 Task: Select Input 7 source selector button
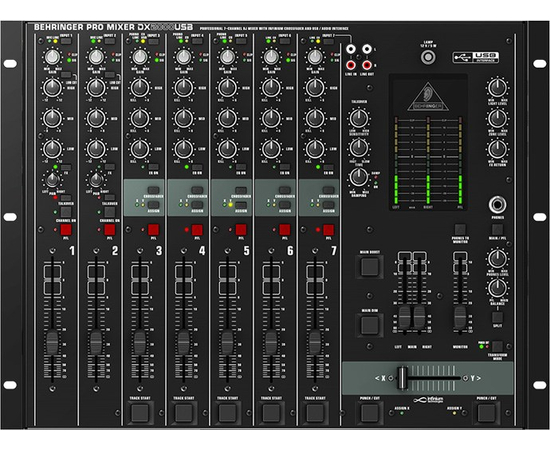click(328, 41)
